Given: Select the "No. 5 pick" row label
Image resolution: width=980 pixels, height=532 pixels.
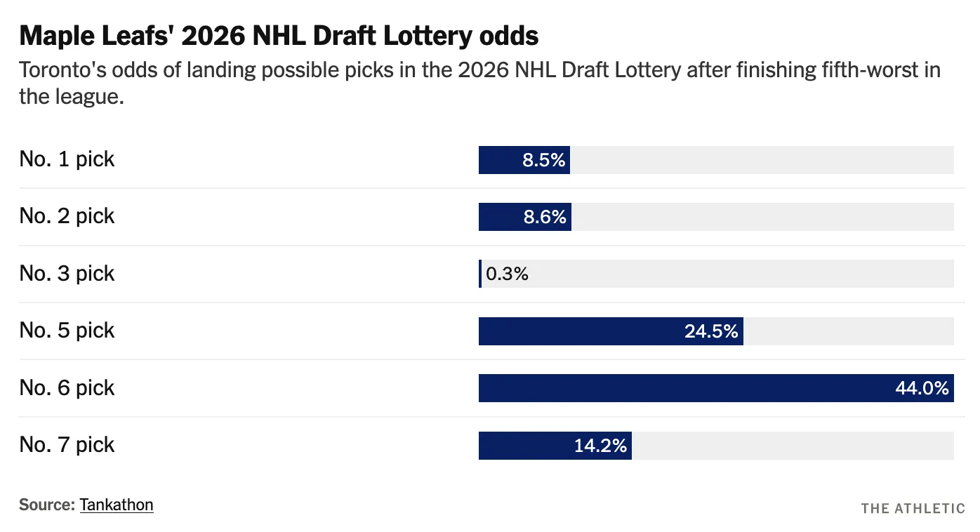Looking at the screenshot, I should (x=67, y=331).
